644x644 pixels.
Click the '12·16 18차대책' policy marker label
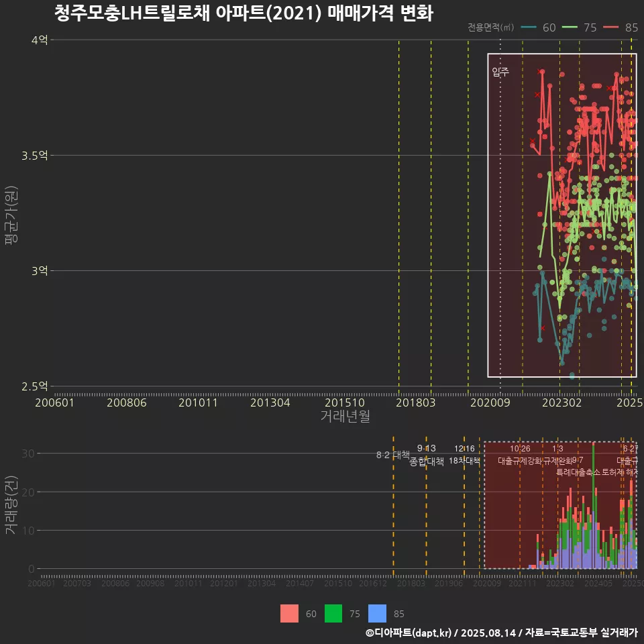(464, 455)
